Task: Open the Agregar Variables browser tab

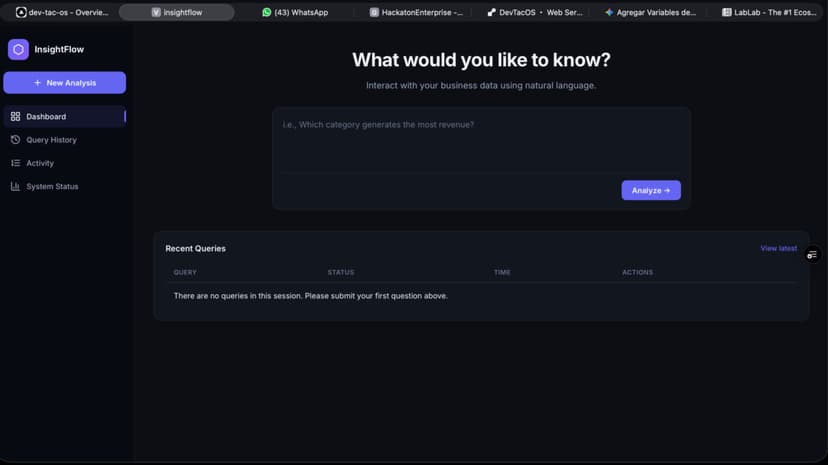Action: point(651,12)
